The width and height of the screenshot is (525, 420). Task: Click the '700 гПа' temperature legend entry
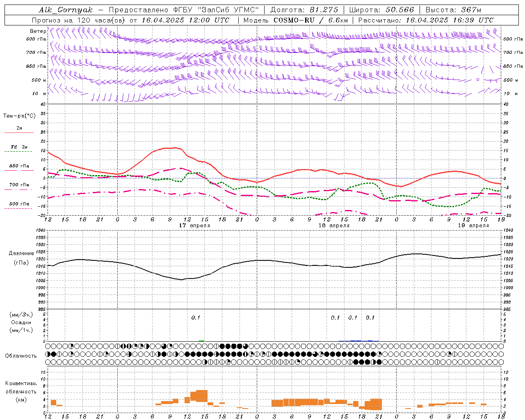[x=19, y=185]
